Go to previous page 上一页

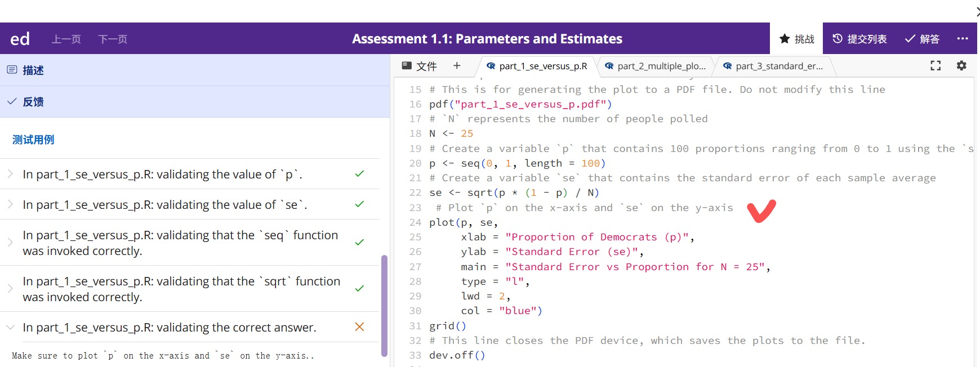coord(66,39)
